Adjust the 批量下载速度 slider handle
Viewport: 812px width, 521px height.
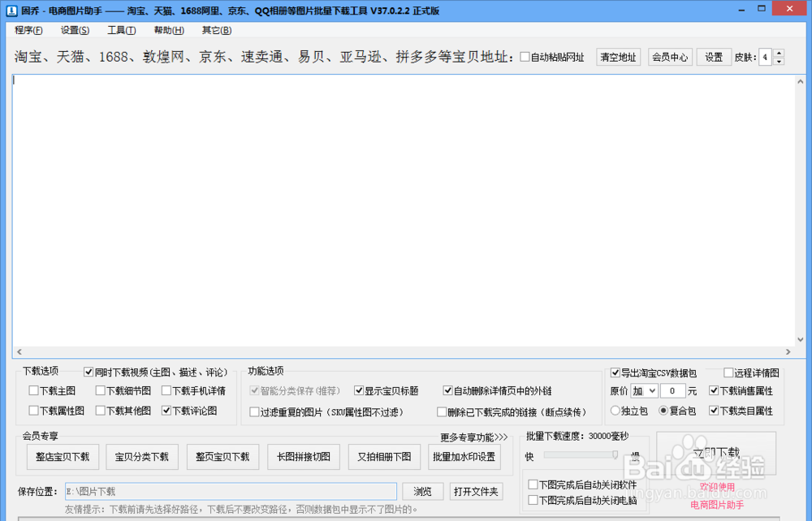point(615,454)
